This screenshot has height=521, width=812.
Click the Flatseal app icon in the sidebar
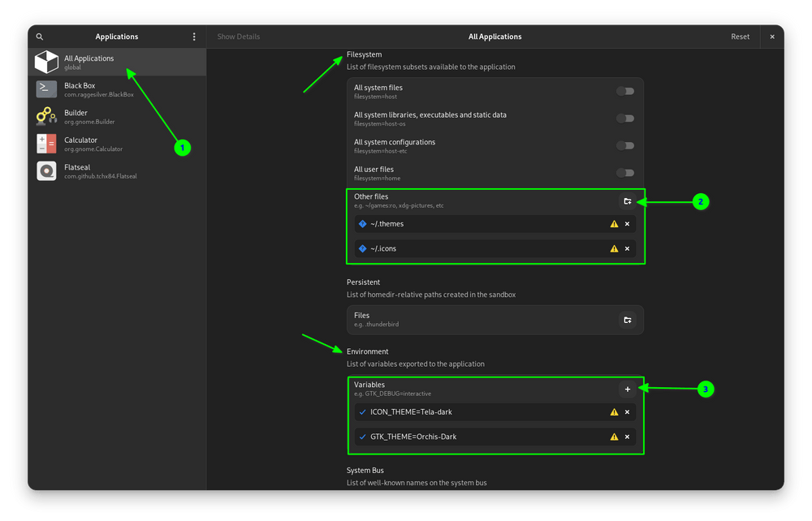[46, 171]
